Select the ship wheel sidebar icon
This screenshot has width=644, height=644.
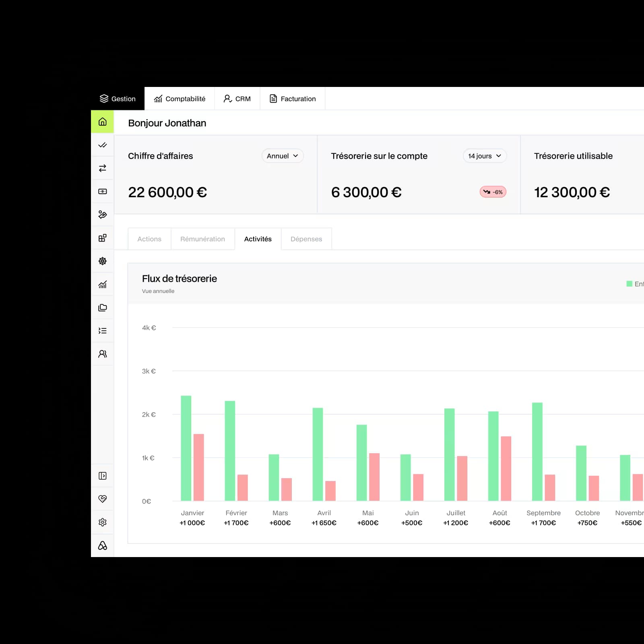tap(103, 261)
